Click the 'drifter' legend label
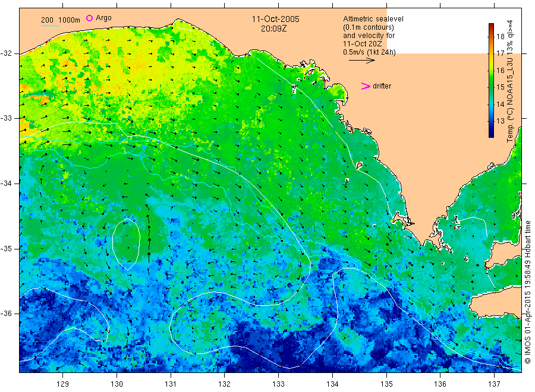Screen dimensions: 535x392 tap(382, 86)
